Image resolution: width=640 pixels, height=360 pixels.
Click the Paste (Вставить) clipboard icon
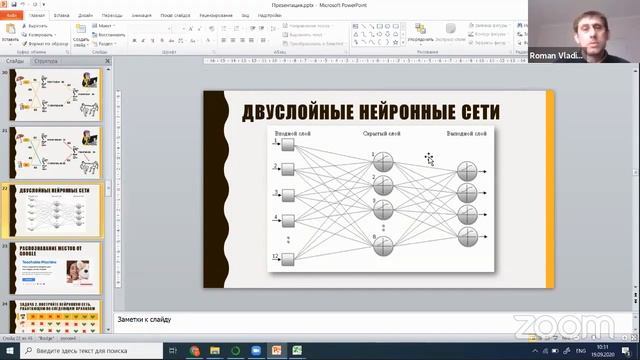pyautogui.click(x=10, y=29)
